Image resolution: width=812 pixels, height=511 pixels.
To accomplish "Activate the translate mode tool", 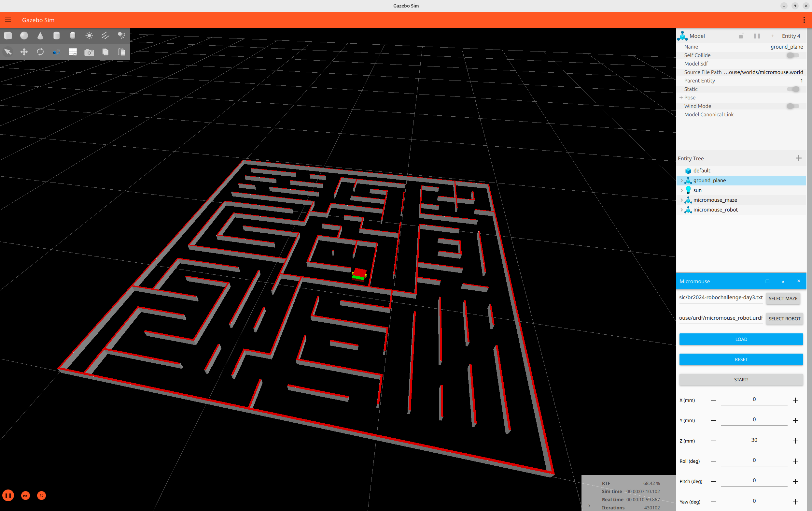I will [24, 52].
